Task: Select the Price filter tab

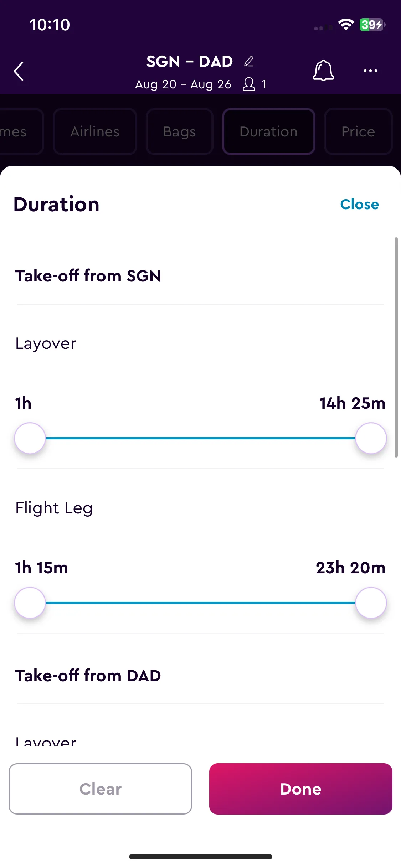Action: click(x=358, y=131)
